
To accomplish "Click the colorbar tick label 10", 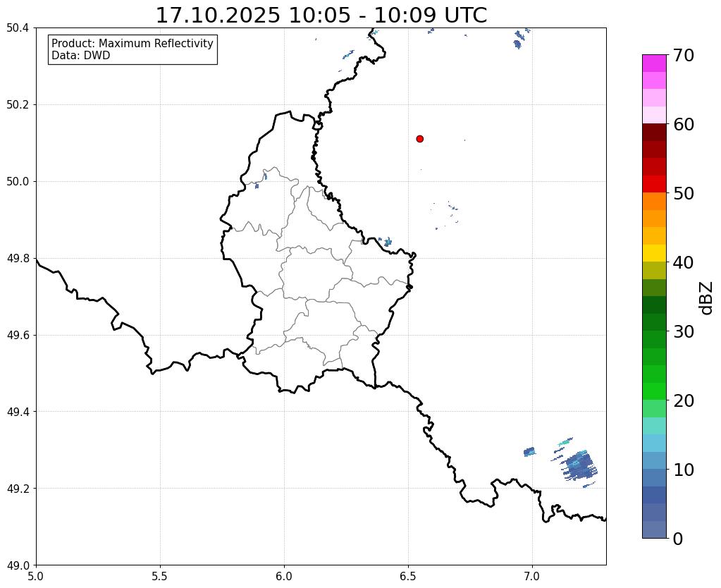I will click(683, 470).
